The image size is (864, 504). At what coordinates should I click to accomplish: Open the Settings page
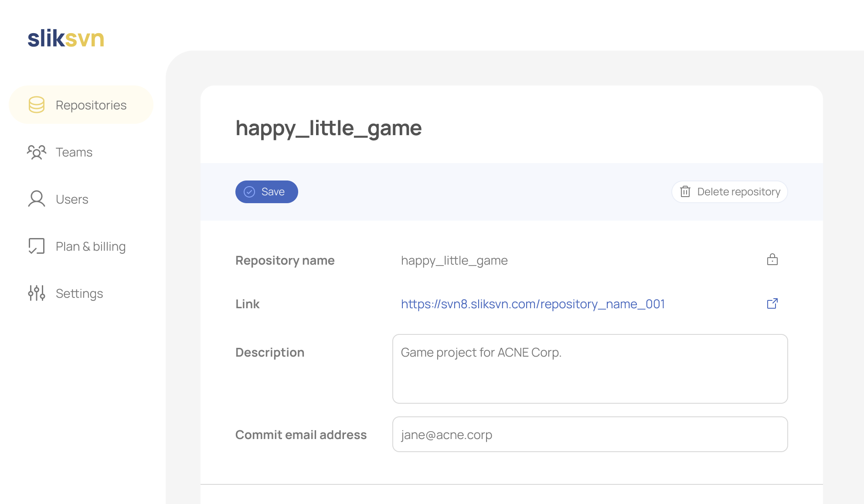coord(79,293)
